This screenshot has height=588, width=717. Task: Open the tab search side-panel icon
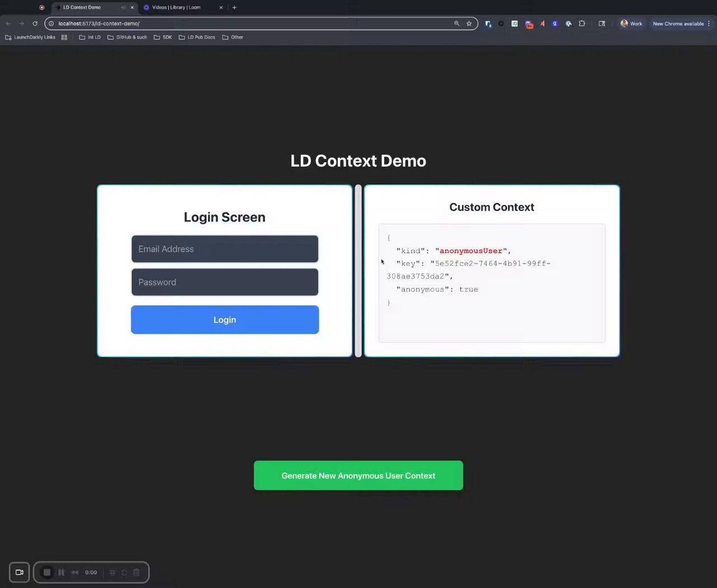(602, 24)
